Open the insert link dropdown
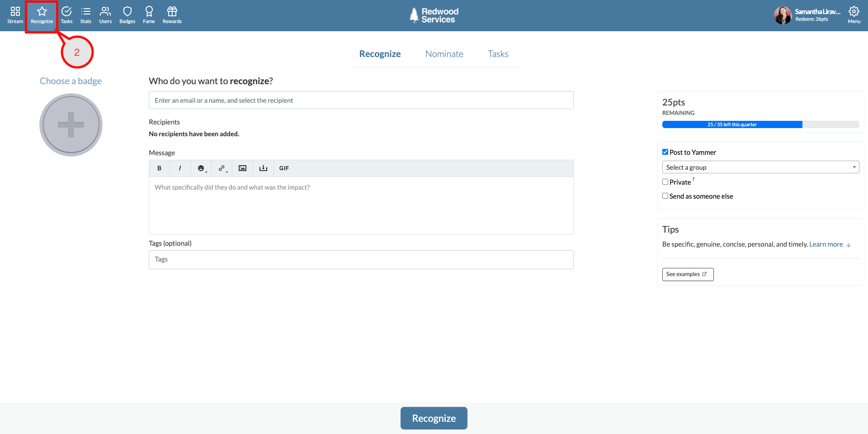Image resolution: width=868 pixels, height=434 pixels. pyautogui.click(x=222, y=168)
